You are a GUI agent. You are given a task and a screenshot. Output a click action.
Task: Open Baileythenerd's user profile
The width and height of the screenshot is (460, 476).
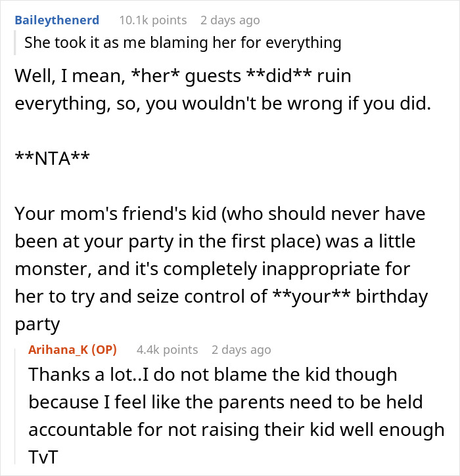click(x=57, y=20)
